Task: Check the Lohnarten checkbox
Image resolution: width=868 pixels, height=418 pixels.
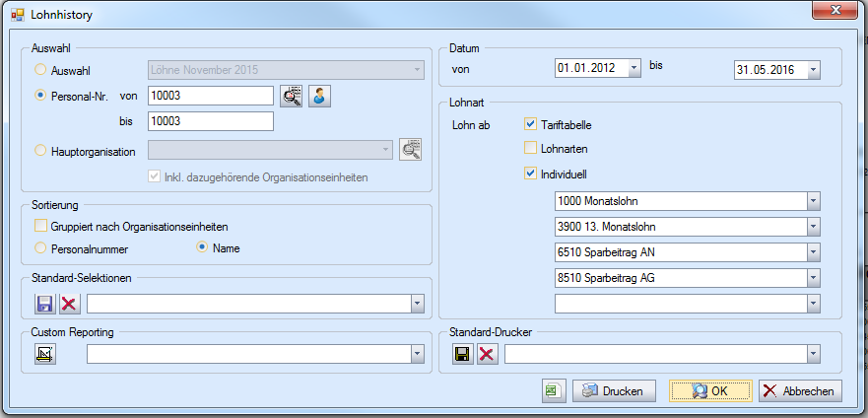Action: click(530, 149)
